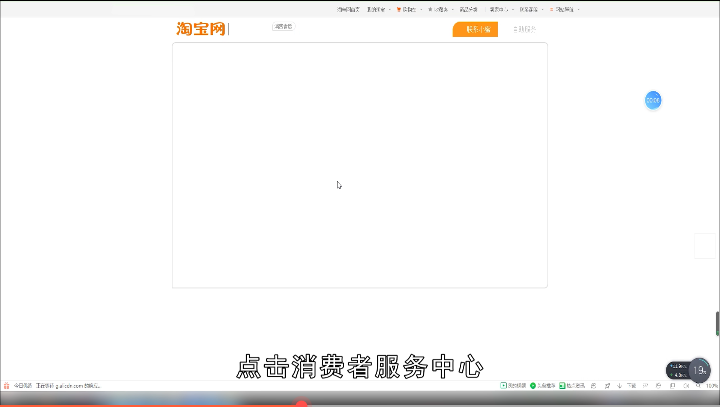Screen dimensions: 720x407
Task: Click the magnifier zoom icon in status bar
Action: click(698, 386)
